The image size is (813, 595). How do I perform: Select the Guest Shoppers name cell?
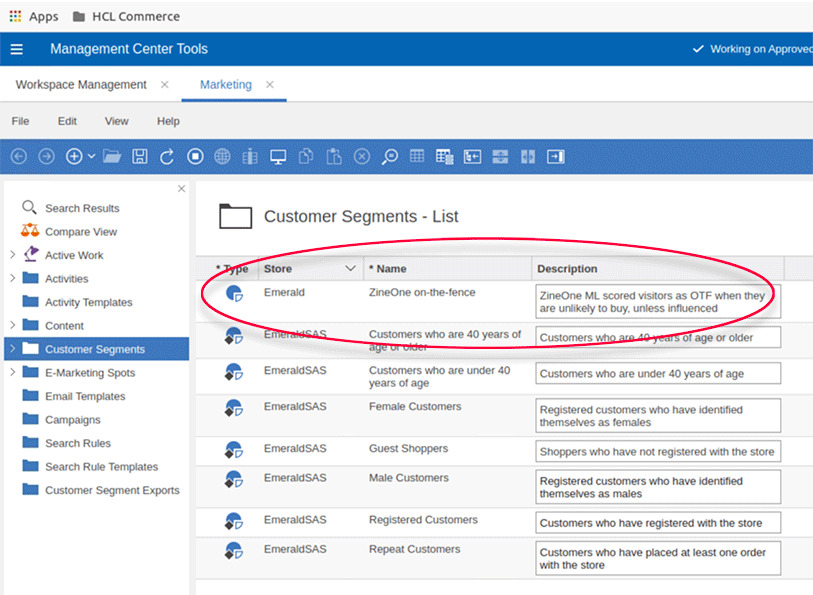409,448
